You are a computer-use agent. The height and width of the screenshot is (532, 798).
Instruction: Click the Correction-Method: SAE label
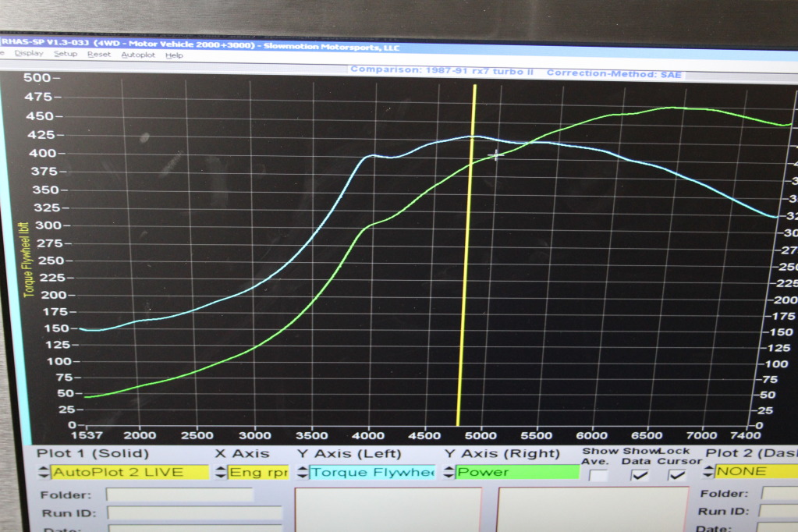click(614, 73)
